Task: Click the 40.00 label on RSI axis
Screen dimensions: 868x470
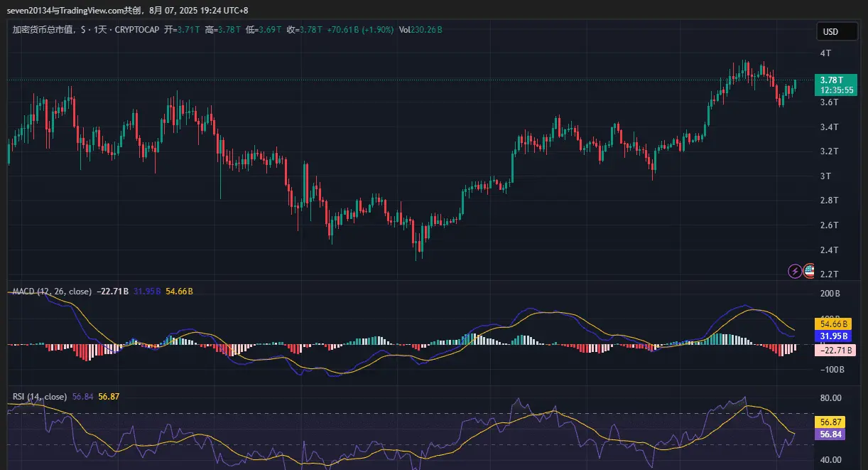Action: pos(830,460)
